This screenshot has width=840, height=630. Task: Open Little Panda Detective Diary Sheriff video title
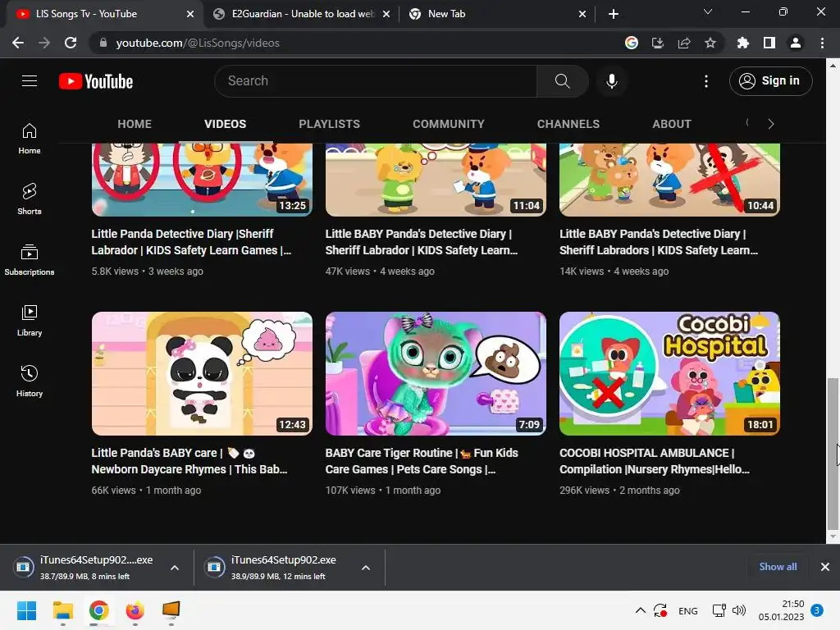(x=191, y=242)
